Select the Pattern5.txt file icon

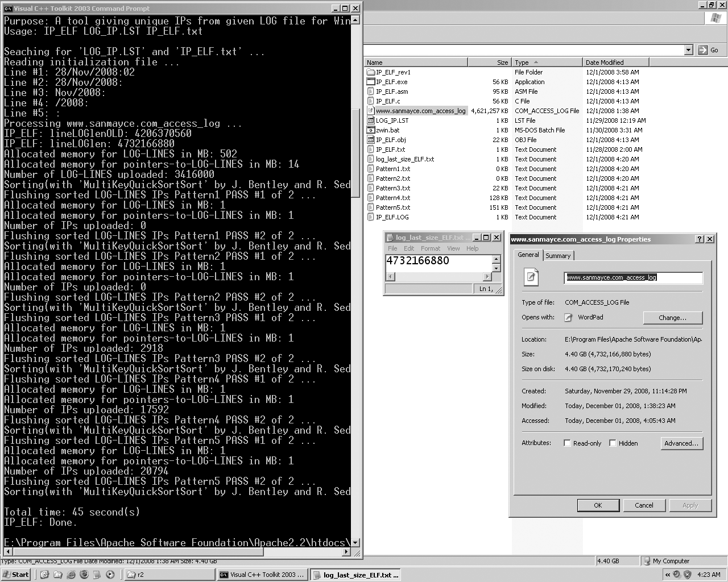pos(371,207)
